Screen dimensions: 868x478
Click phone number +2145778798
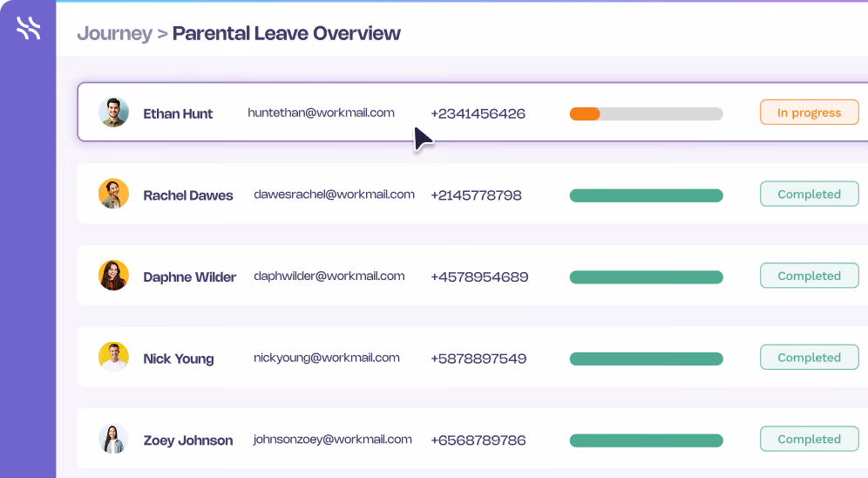point(476,195)
